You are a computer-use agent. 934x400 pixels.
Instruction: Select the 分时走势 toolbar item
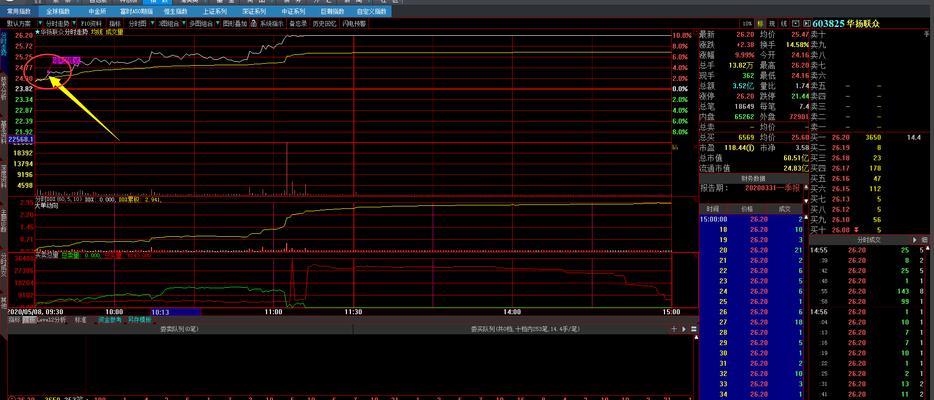(x=58, y=24)
